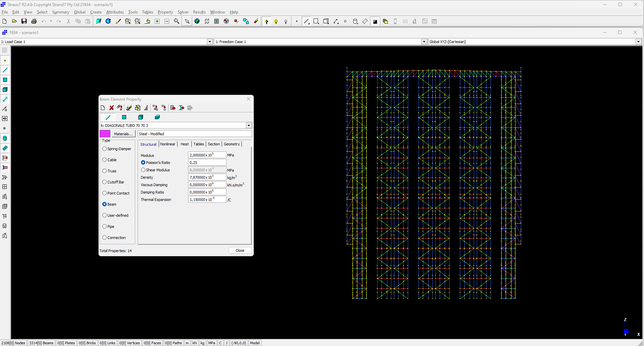Click the printer icon in toolbar
The width and height of the screenshot is (644, 346).
[34, 21]
